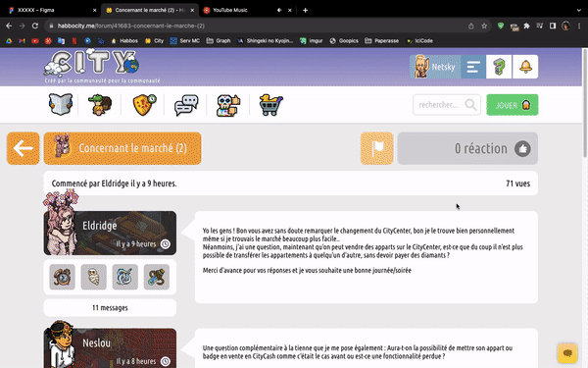
Task: Click the 71 vues text
Action: (517, 184)
